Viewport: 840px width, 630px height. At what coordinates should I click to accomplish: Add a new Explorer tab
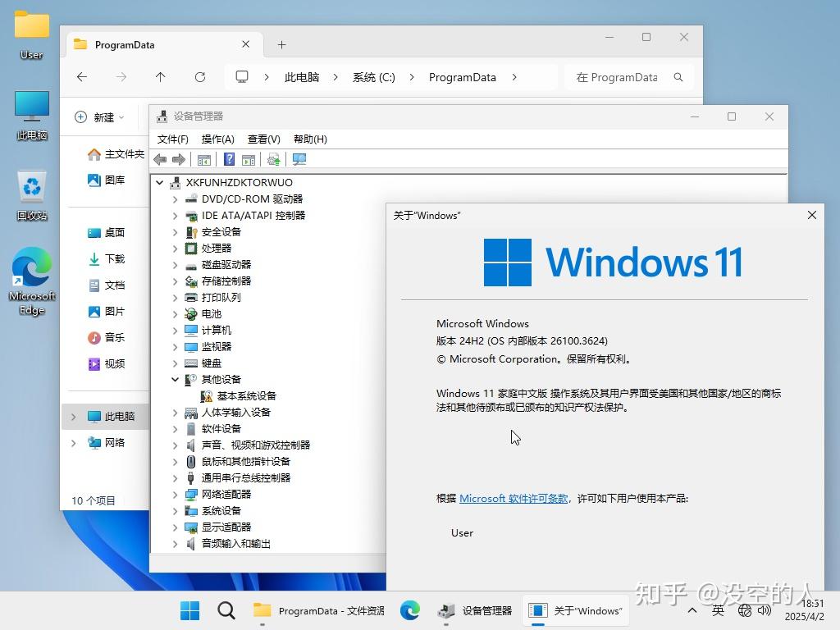[282, 45]
